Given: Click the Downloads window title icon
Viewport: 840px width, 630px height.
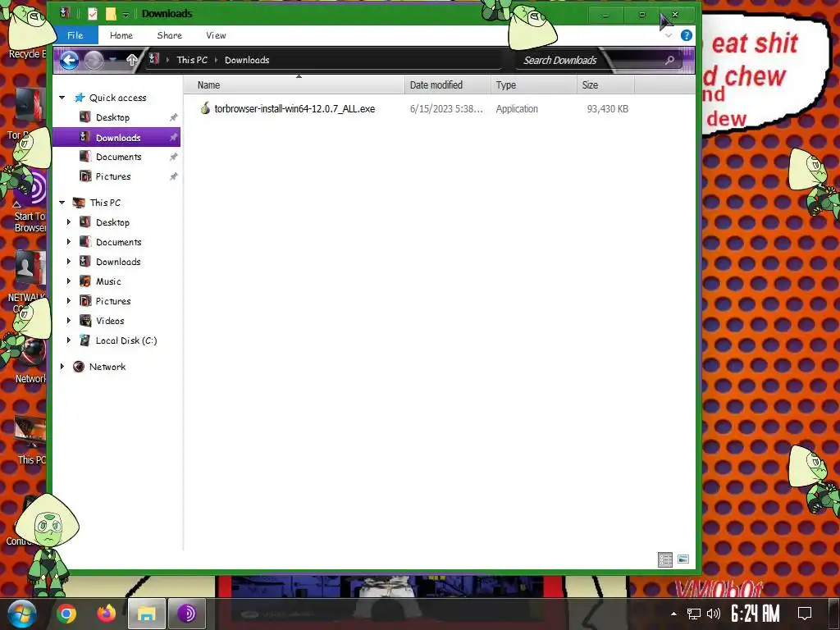Looking at the screenshot, I should (x=65, y=13).
